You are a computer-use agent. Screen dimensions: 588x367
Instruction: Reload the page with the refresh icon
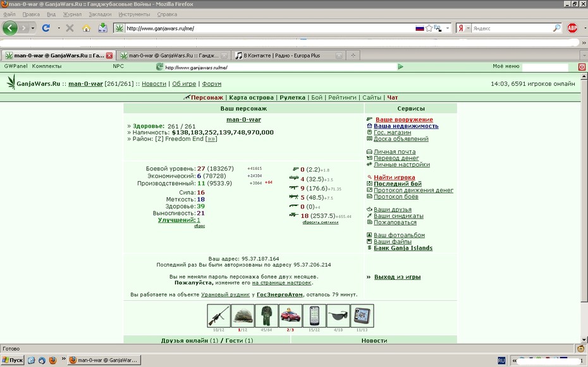46,28
